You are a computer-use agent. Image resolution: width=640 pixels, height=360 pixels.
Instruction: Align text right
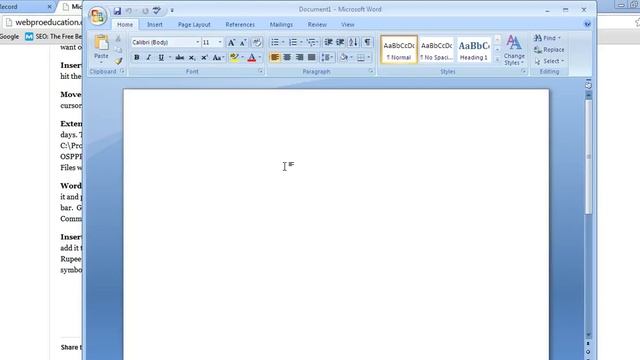(x=299, y=57)
